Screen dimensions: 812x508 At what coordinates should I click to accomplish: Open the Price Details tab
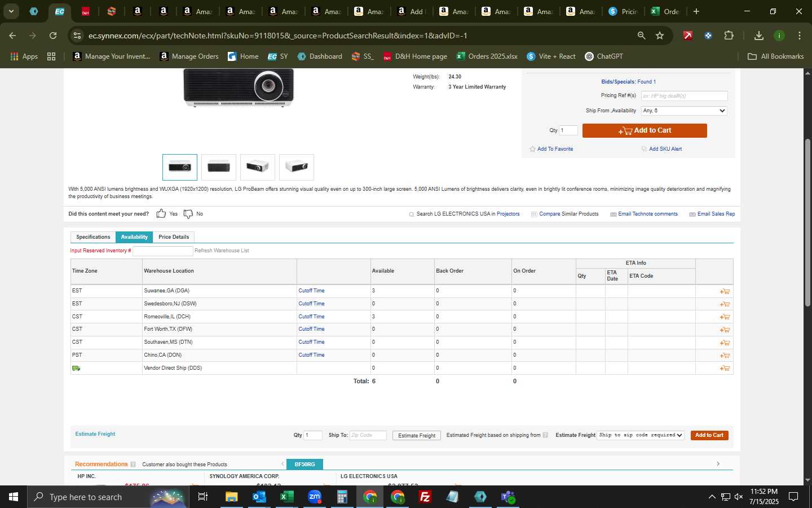click(174, 237)
